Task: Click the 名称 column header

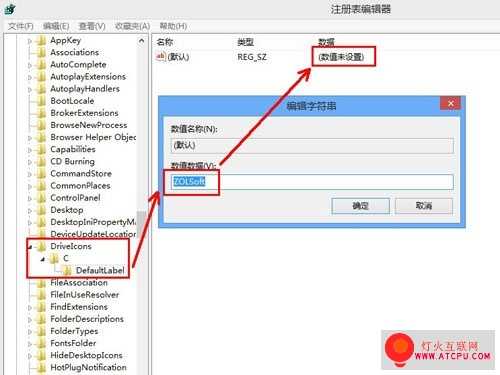Action: click(165, 42)
